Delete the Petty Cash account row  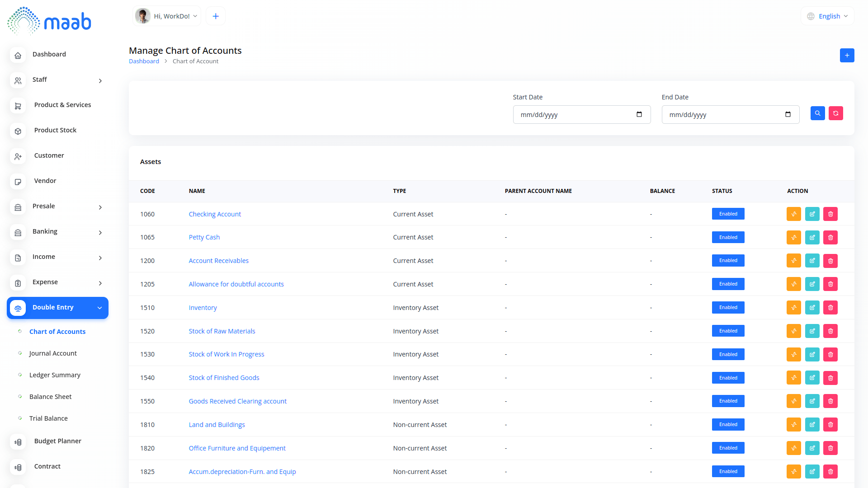coord(830,238)
